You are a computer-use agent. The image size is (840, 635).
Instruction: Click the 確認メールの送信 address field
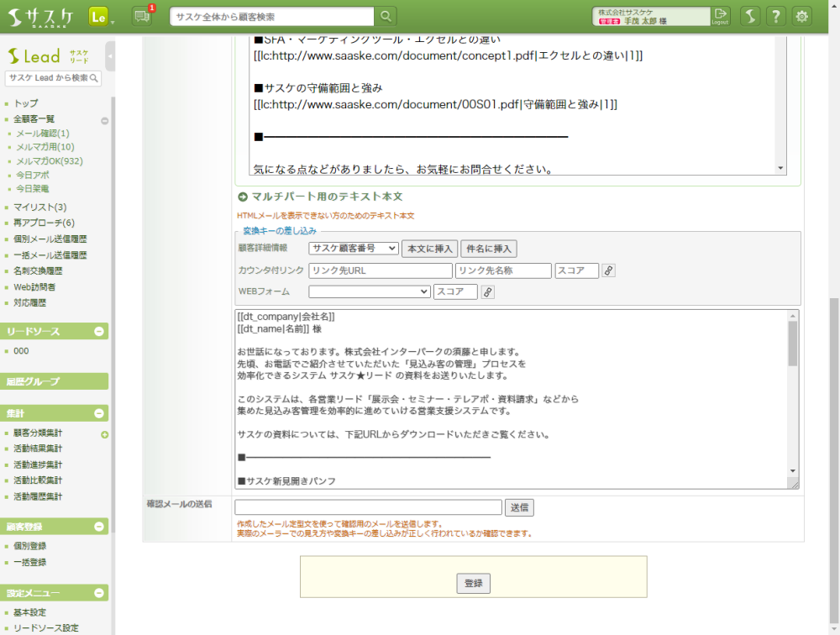(x=368, y=507)
